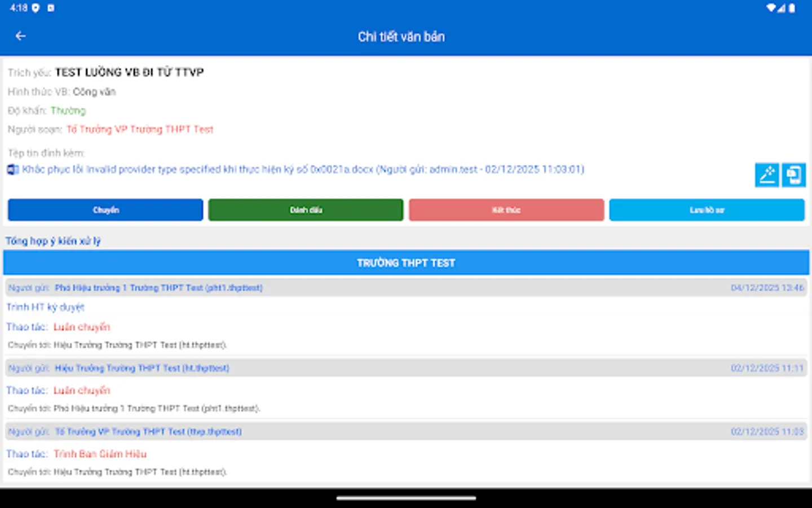Click the Trình Ban Giám Hiệu link
Image resolution: width=812 pixels, height=508 pixels.
[100, 454]
